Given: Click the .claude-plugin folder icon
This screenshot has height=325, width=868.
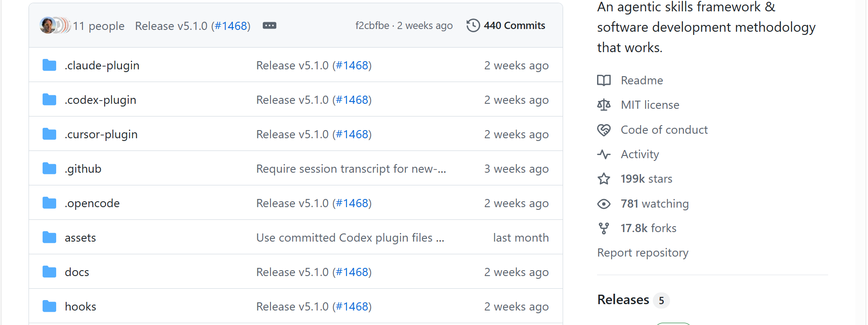Looking at the screenshot, I should (49, 65).
